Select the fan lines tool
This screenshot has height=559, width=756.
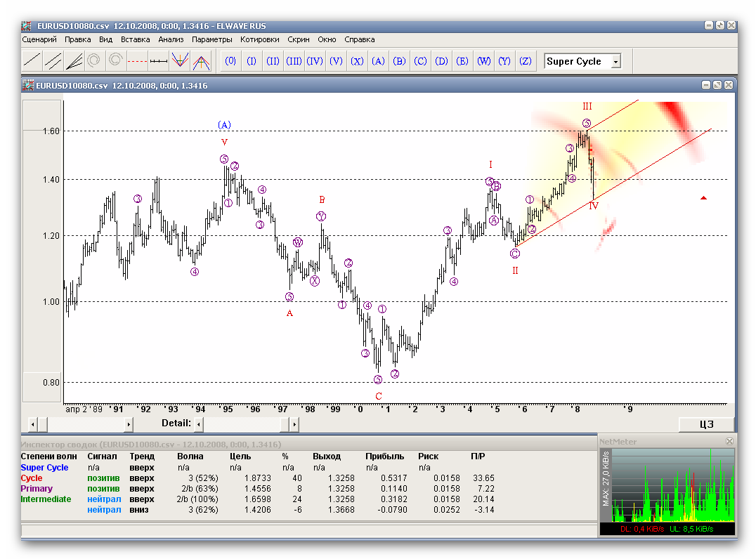pyautogui.click(x=74, y=61)
